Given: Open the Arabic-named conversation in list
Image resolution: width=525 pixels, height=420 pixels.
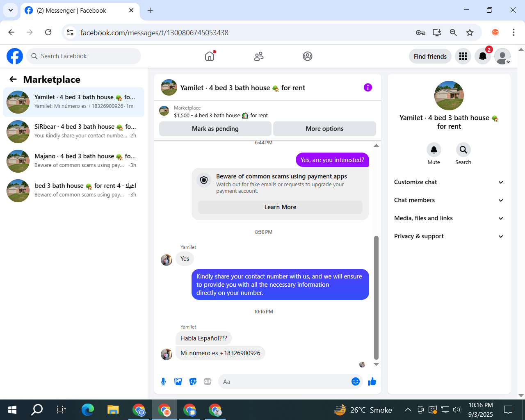Looking at the screenshot, I should pyautogui.click(x=74, y=191).
